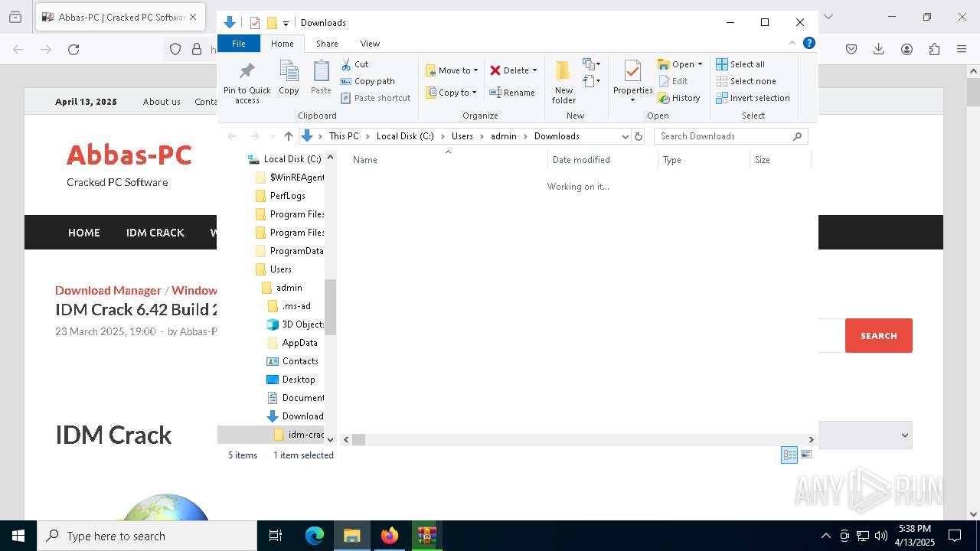Click the navigation pane scroll down arrow
The image size is (980, 551).
[330, 439]
